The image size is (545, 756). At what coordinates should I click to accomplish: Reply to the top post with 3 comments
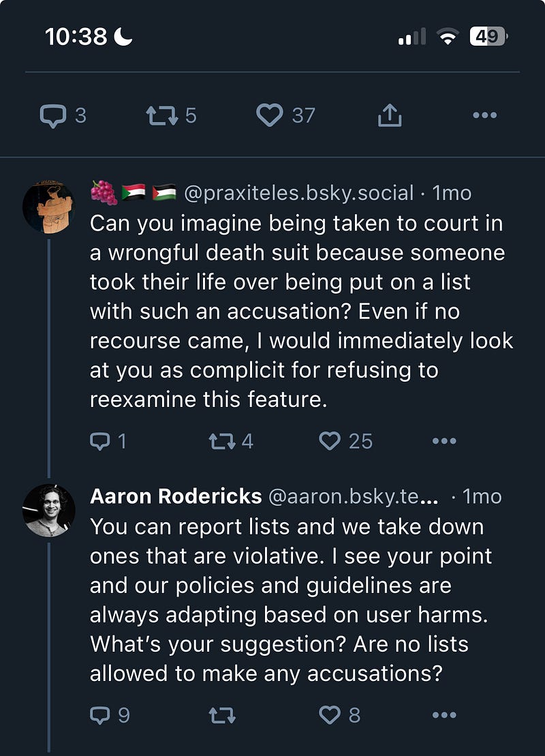pyautogui.click(x=52, y=116)
